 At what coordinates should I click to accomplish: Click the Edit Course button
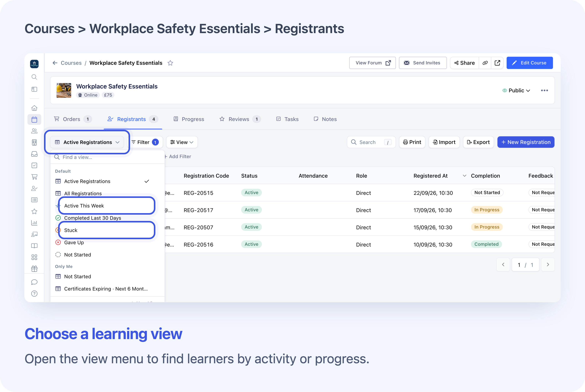529,63
